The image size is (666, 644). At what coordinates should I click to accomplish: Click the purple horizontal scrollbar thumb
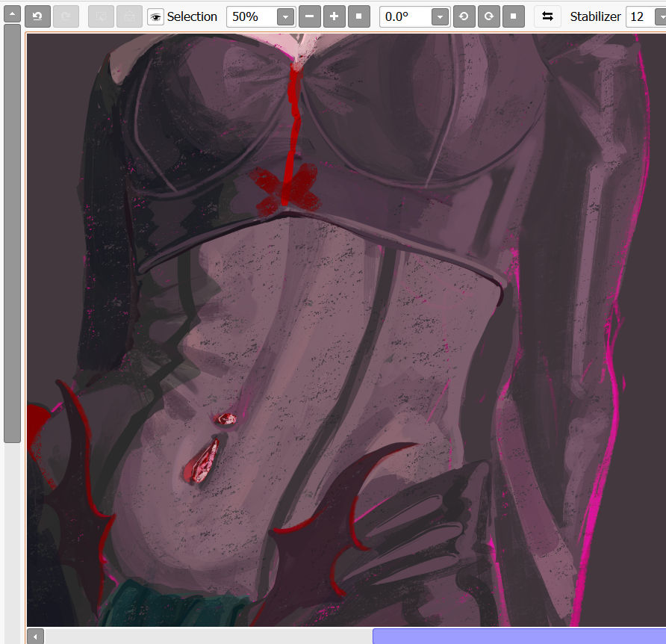519,637
